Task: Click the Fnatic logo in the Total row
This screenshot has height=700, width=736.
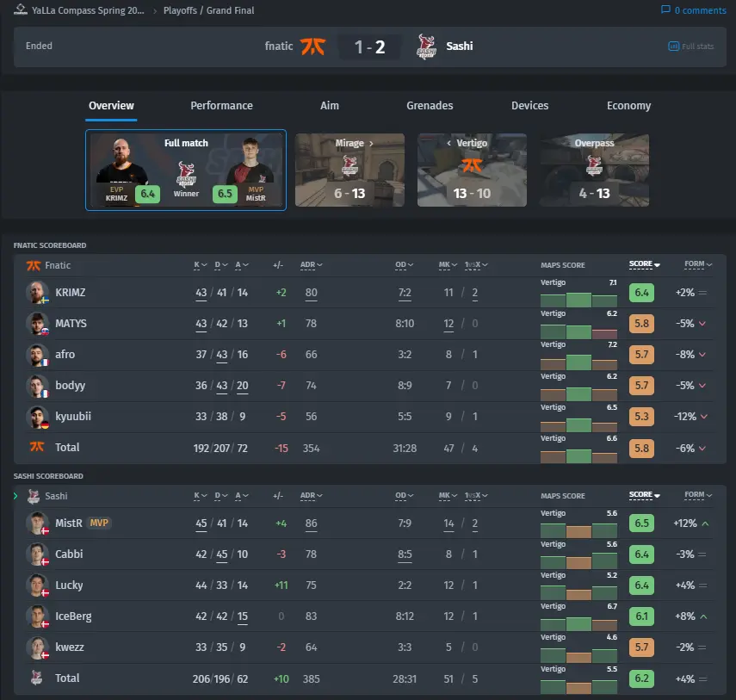Action: point(37,447)
